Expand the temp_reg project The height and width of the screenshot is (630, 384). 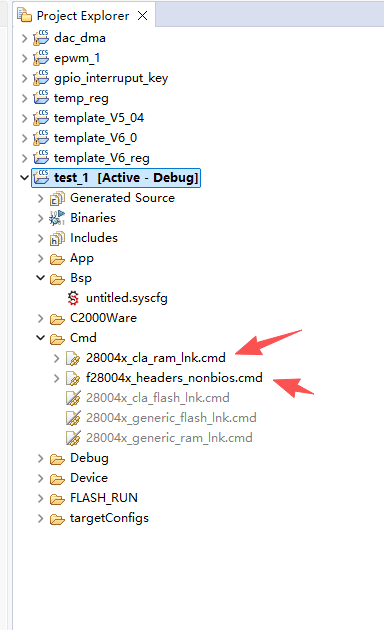pos(25,98)
